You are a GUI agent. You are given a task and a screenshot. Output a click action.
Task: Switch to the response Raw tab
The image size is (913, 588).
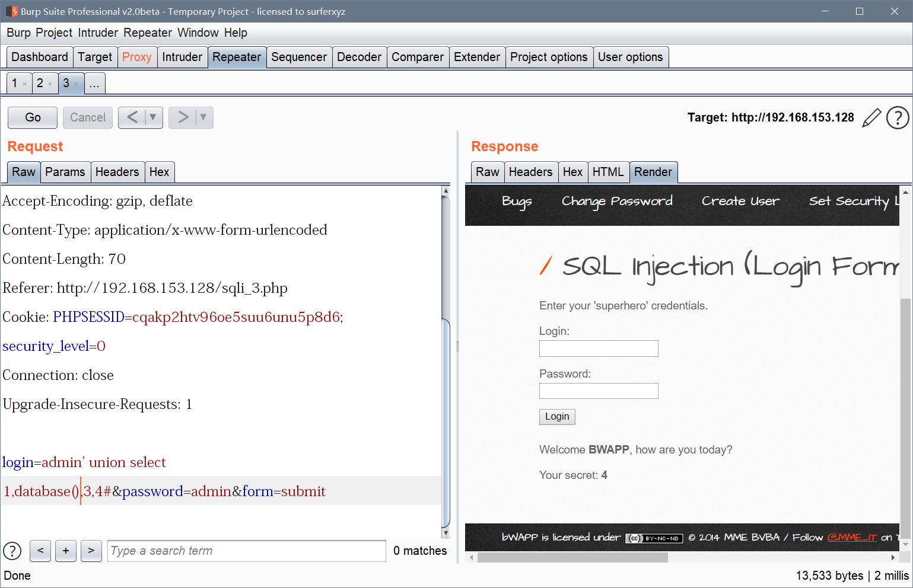(x=488, y=172)
